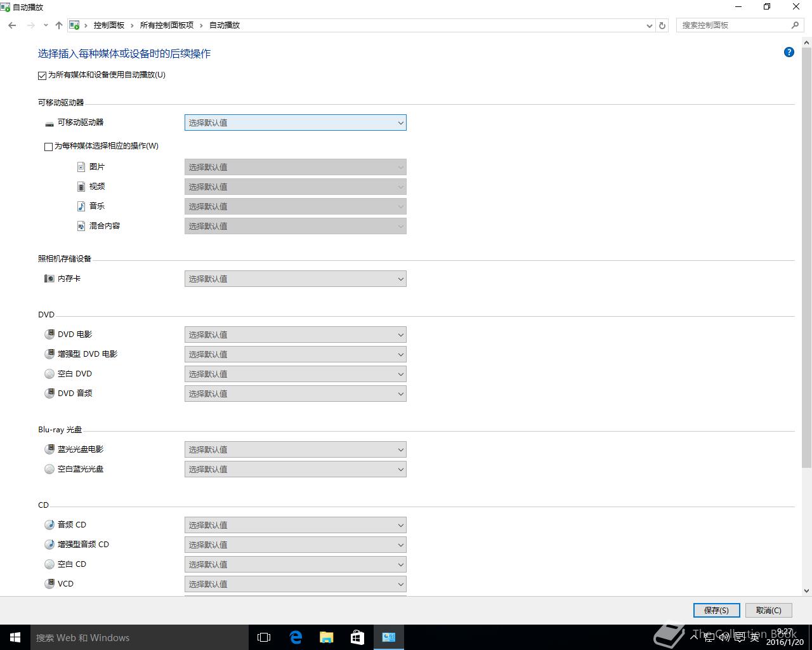Go back with the back arrow

tap(12, 25)
